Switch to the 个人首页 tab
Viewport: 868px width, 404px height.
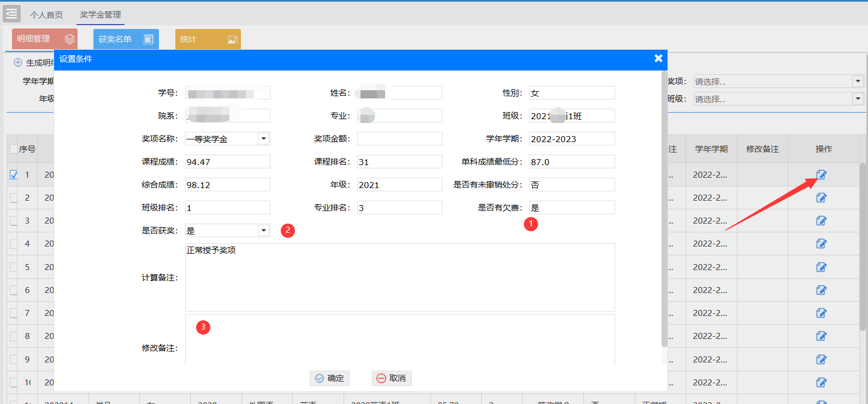pyautogui.click(x=46, y=15)
